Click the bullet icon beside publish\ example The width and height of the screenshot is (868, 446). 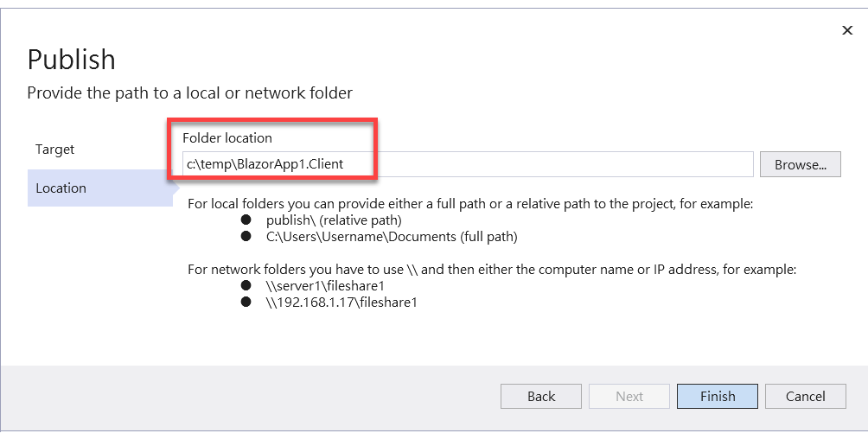pyautogui.click(x=246, y=220)
